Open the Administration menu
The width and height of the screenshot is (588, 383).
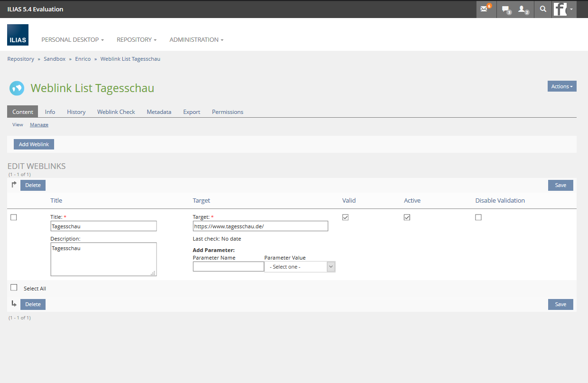click(196, 40)
